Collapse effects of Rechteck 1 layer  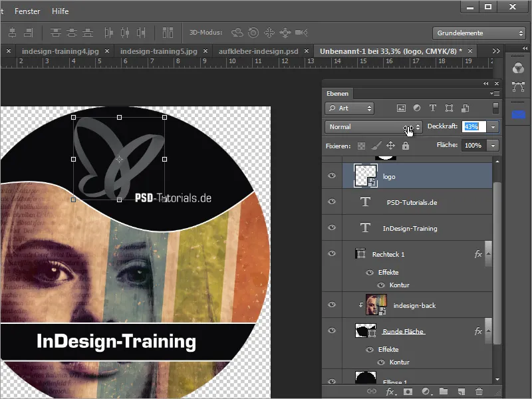tap(489, 254)
